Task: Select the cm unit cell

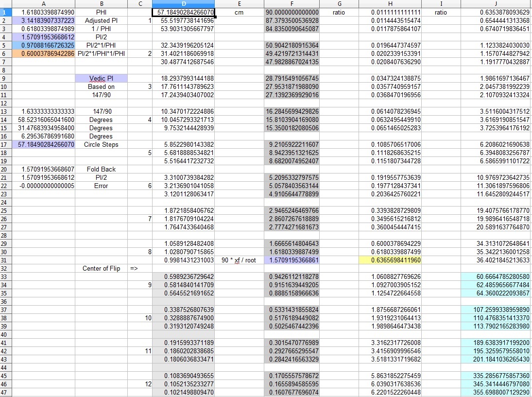Action: tap(240, 12)
